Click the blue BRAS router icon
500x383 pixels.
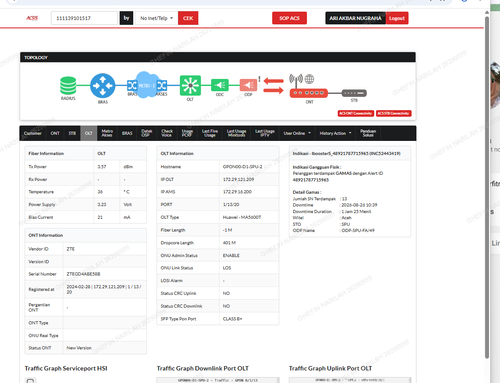(x=103, y=86)
